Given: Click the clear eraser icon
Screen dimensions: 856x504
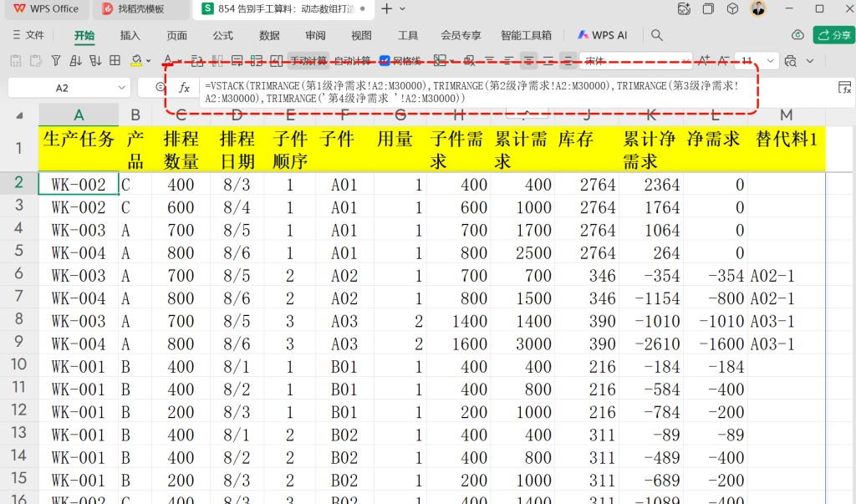Looking at the screenshot, I should 469,61.
